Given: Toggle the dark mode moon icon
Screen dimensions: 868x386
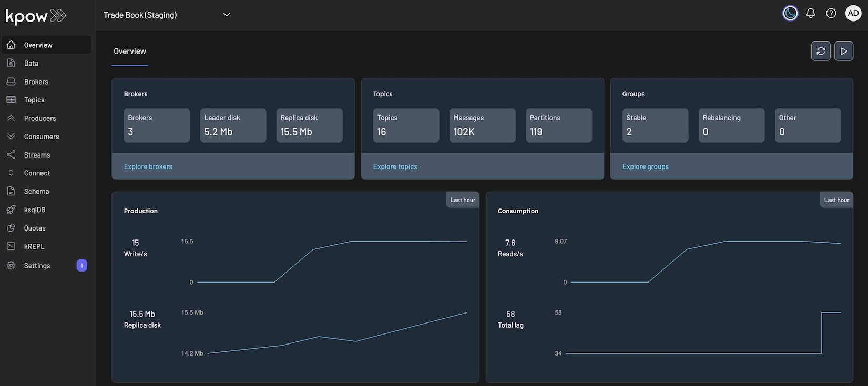Looking at the screenshot, I should (790, 13).
